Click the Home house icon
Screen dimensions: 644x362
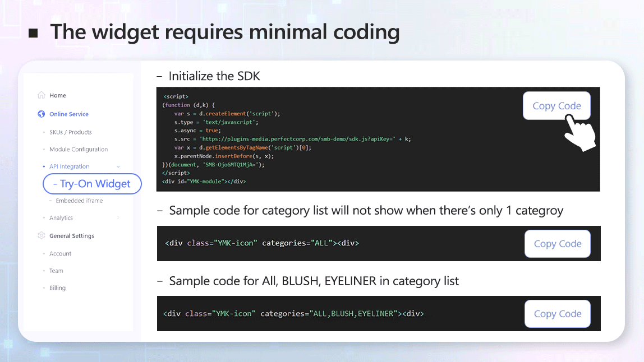(41, 95)
